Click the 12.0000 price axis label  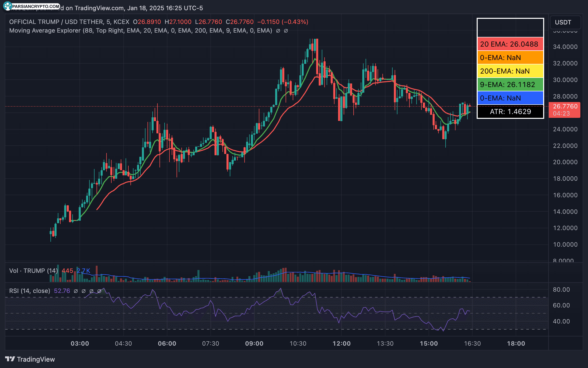[565, 228]
